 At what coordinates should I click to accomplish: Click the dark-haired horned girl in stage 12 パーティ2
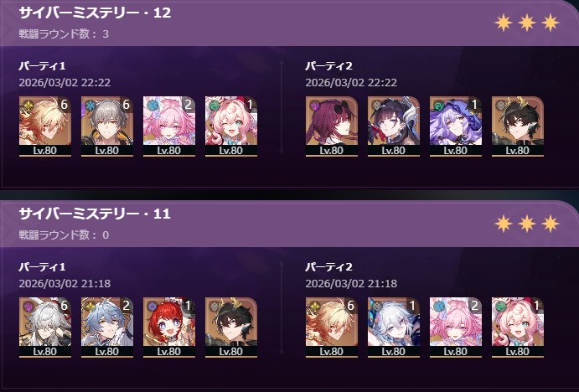coord(394,126)
